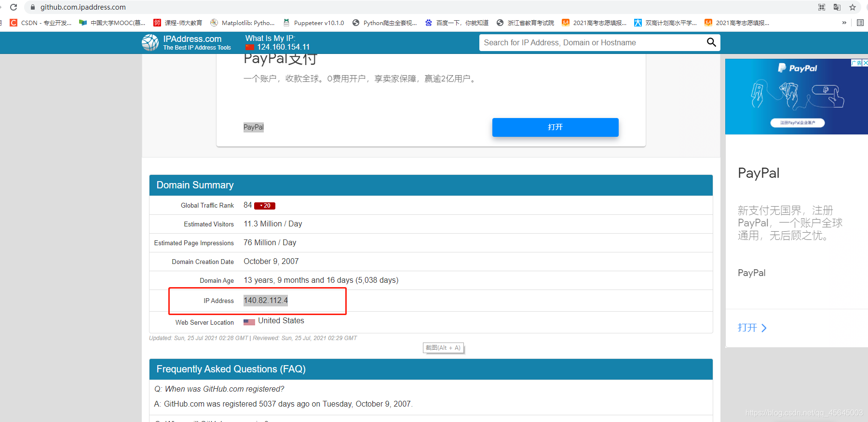Viewport: 868px width, 422px height.
Task: Click the PayPal label in the ad
Action: pos(254,127)
